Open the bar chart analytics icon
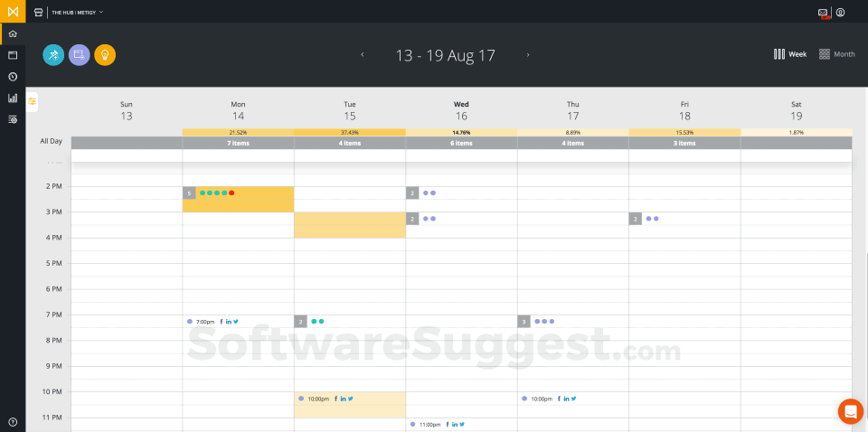Image resolution: width=868 pixels, height=432 pixels. pos(13,98)
